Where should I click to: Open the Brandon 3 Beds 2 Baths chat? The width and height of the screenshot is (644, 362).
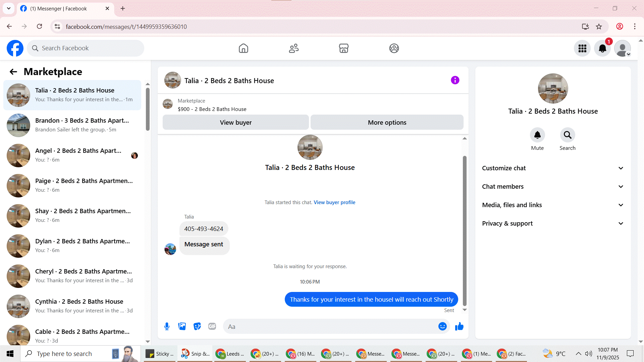coord(72,125)
